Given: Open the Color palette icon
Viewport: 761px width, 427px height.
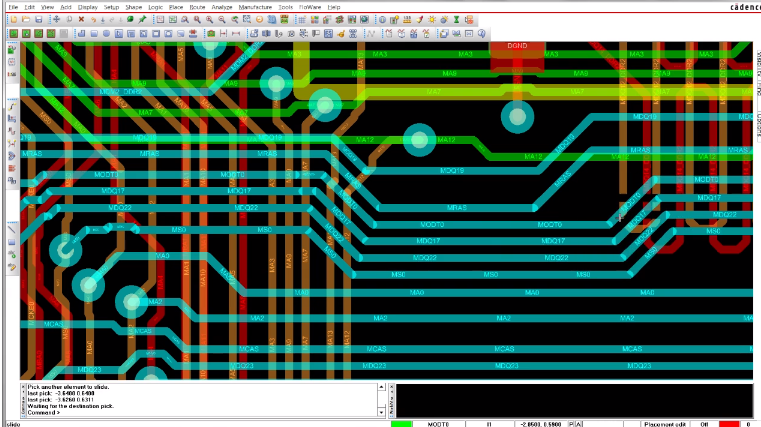Looking at the screenshot, I should point(314,19).
